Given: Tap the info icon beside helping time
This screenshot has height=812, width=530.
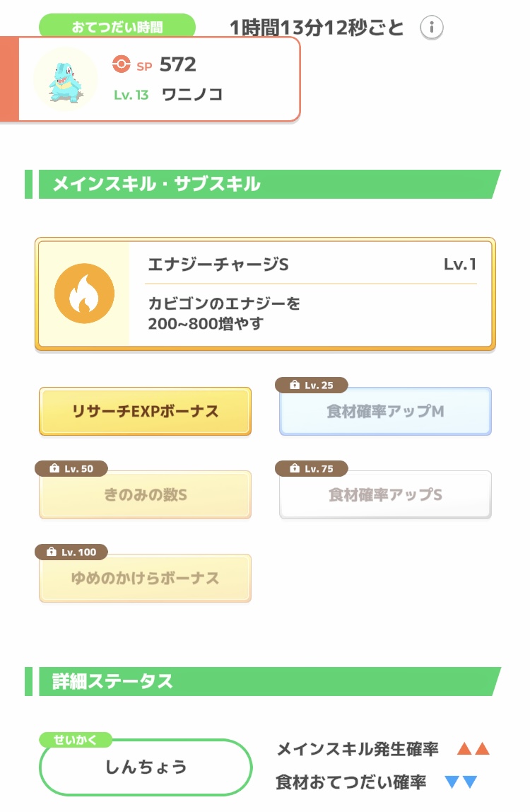Looking at the screenshot, I should coord(432,28).
